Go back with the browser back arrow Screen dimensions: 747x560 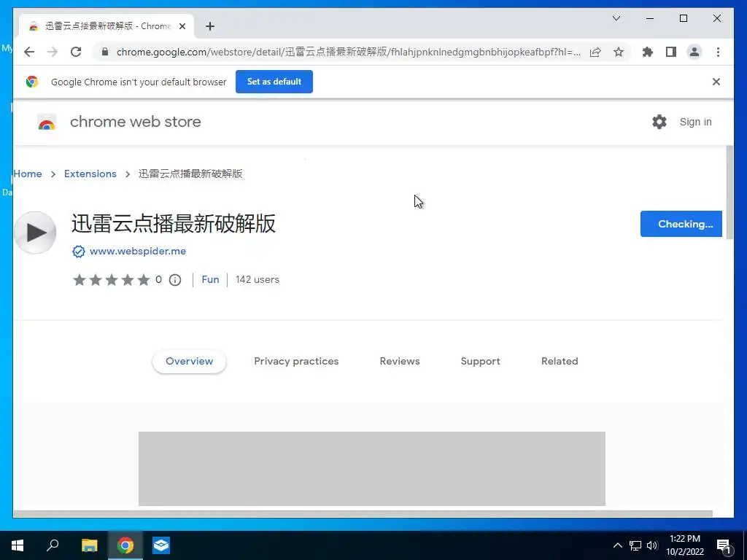pyautogui.click(x=29, y=52)
